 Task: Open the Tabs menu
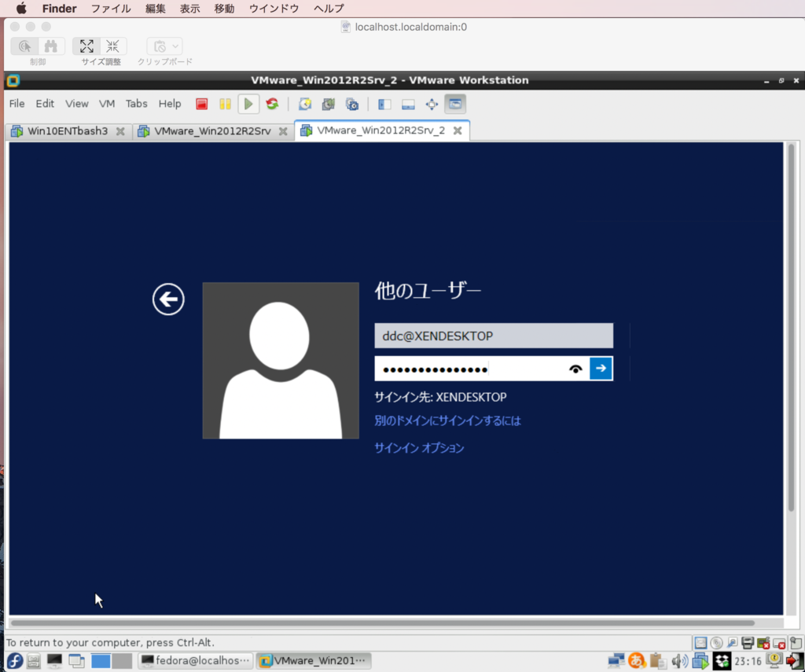[x=137, y=104]
